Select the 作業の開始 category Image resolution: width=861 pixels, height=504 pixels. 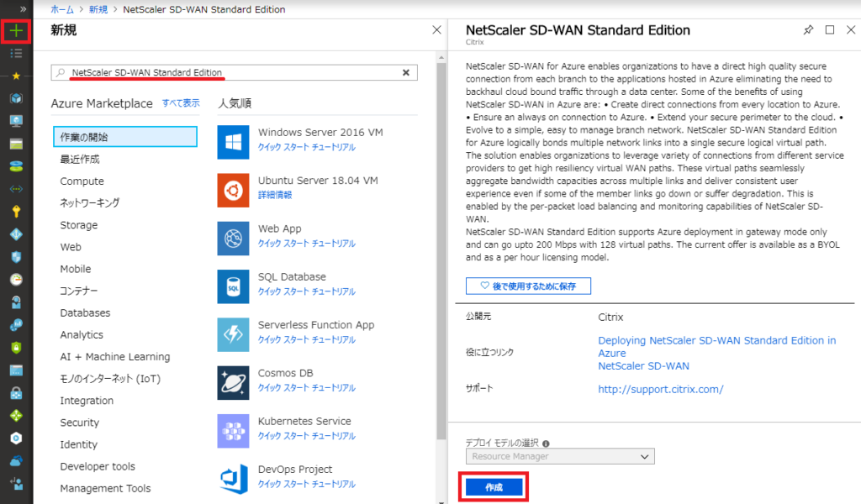coord(125,137)
